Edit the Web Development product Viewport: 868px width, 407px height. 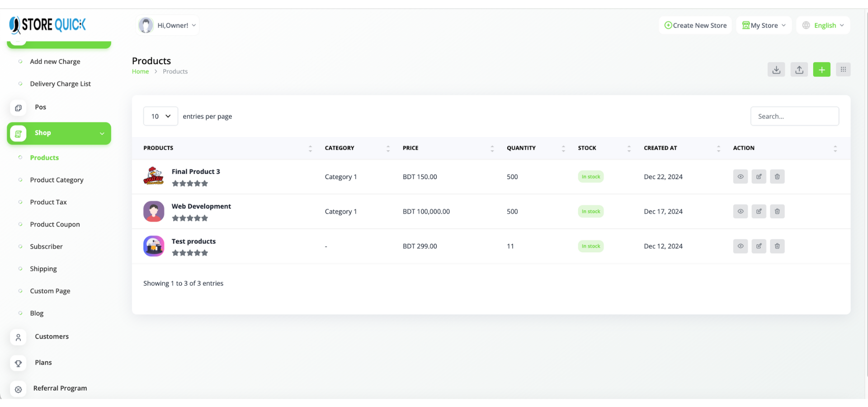(x=759, y=212)
